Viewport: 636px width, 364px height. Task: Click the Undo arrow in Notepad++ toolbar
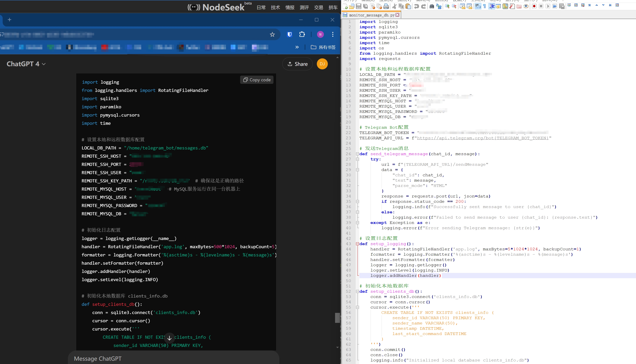tap(416, 6)
